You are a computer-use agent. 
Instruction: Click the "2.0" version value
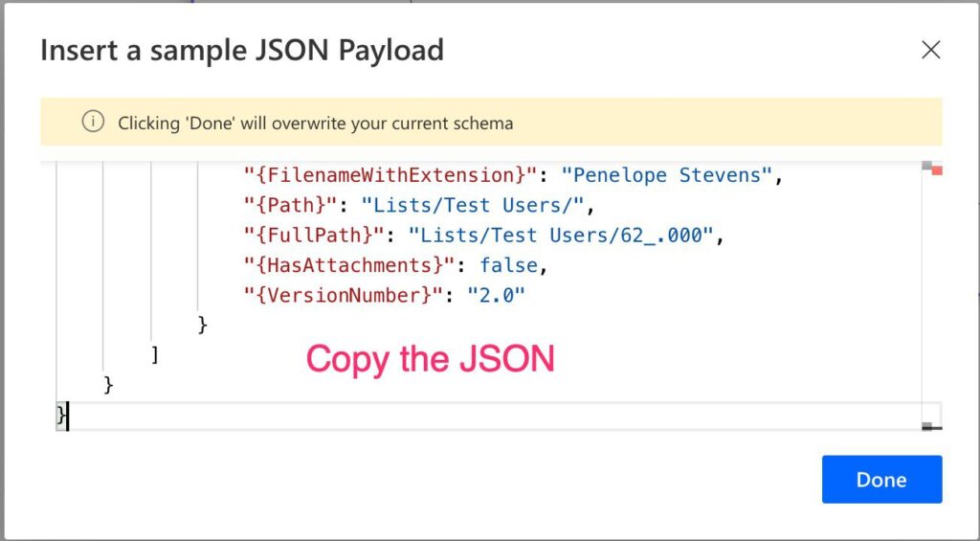pyautogui.click(x=497, y=295)
